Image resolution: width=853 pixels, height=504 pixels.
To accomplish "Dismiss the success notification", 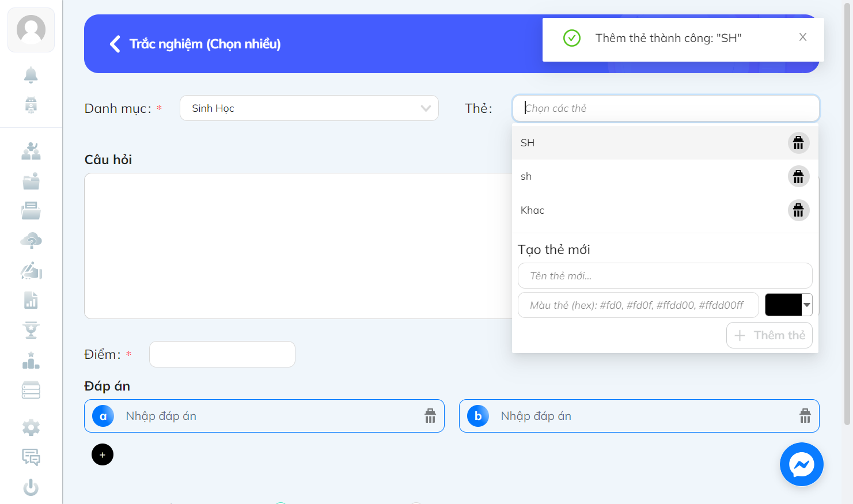I will pyautogui.click(x=803, y=37).
